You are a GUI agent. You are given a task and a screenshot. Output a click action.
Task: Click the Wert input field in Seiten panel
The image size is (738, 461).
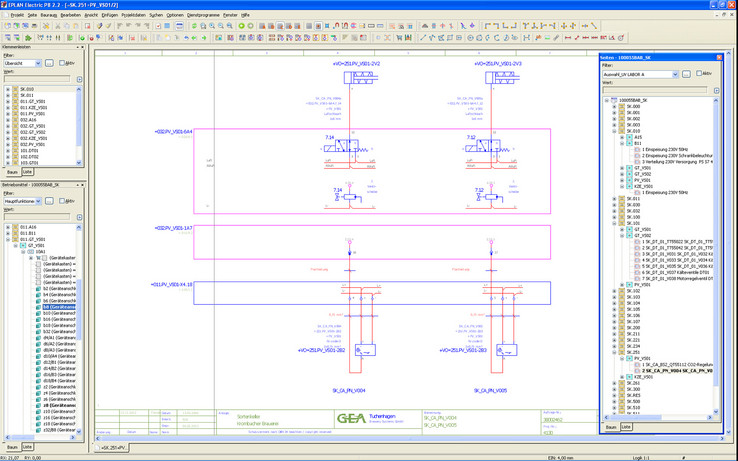pyautogui.click(x=655, y=90)
